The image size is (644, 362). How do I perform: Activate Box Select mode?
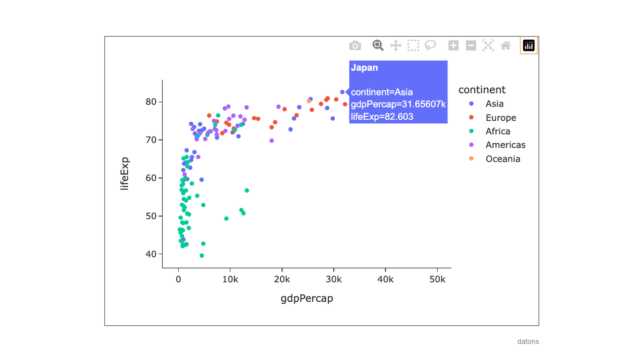413,45
